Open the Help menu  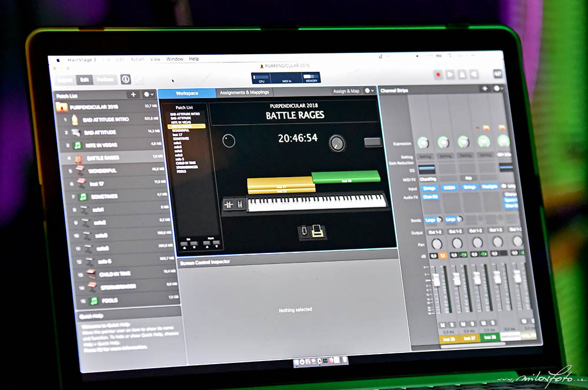(194, 59)
